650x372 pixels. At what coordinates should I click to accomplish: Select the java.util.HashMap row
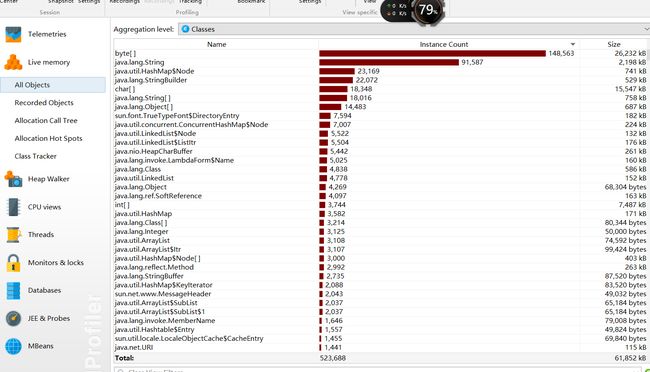[381, 214]
